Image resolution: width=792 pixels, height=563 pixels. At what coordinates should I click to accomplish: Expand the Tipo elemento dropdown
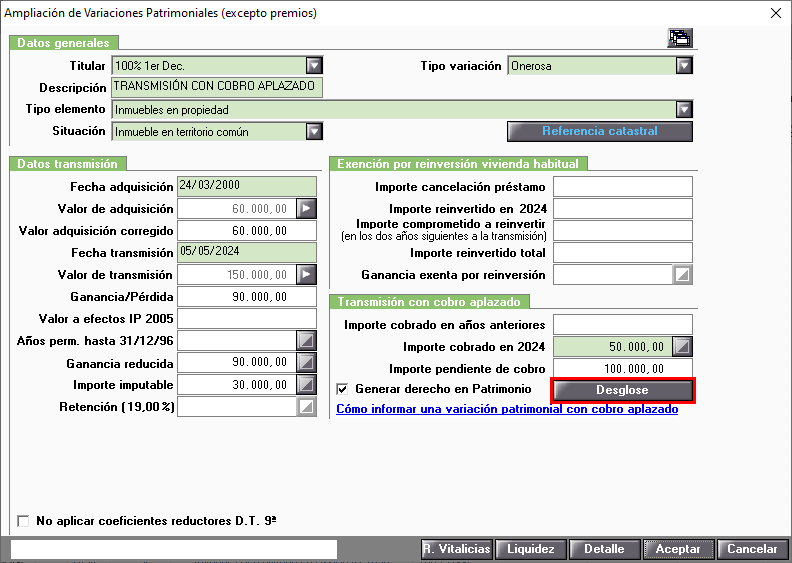pyautogui.click(x=684, y=110)
